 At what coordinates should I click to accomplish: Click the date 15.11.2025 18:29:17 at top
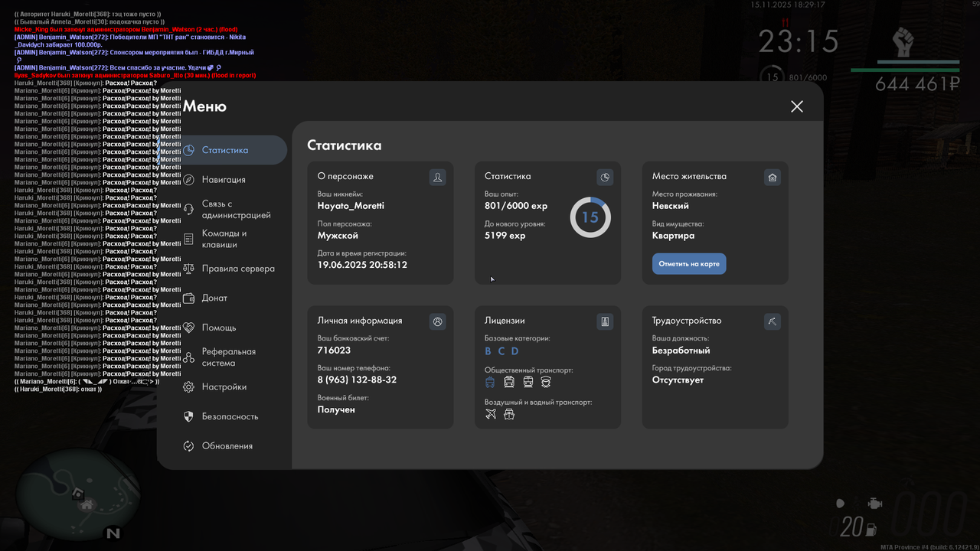(x=788, y=5)
